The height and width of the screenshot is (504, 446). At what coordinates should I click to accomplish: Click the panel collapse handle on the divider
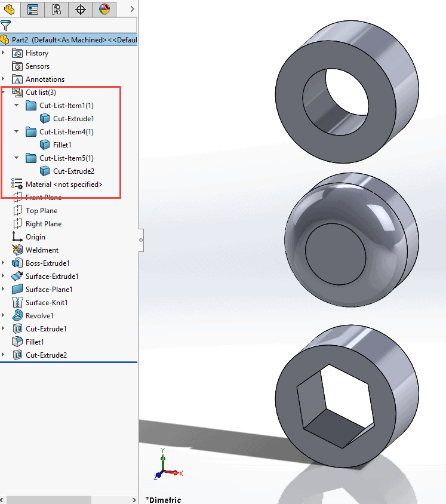coord(141,240)
